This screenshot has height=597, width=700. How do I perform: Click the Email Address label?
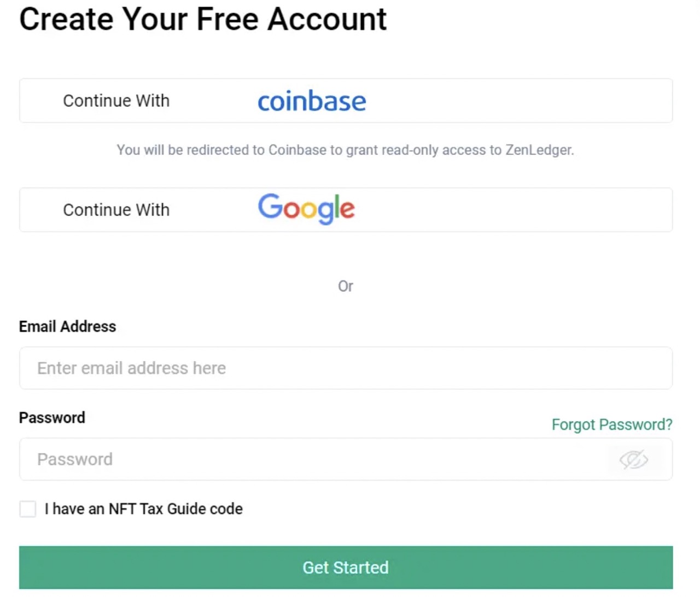pyautogui.click(x=67, y=326)
